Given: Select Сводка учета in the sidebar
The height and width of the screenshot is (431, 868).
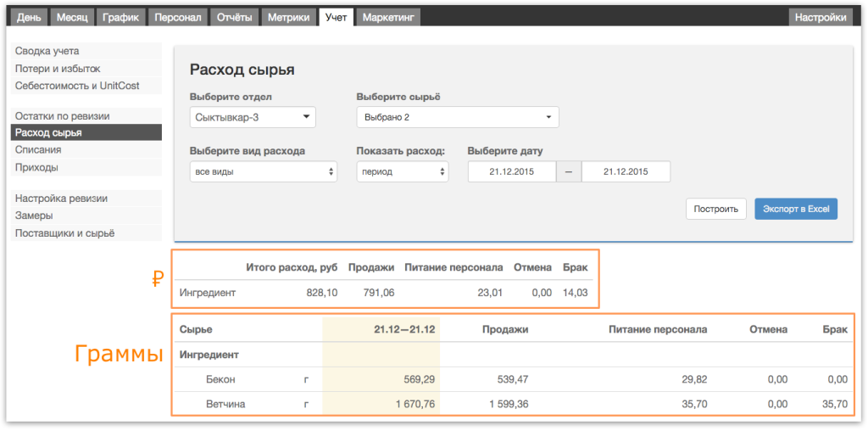Looking at the screenshot, I should [86, 51].
